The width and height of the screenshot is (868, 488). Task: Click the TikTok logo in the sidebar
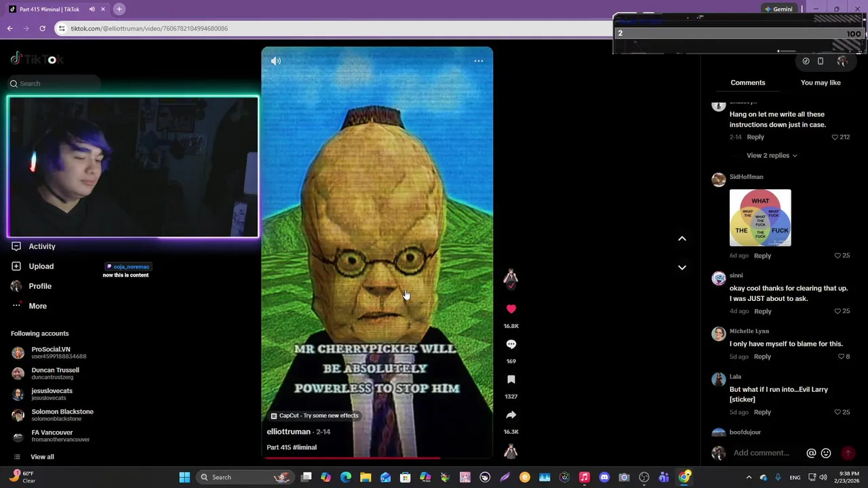click(37, 59)
